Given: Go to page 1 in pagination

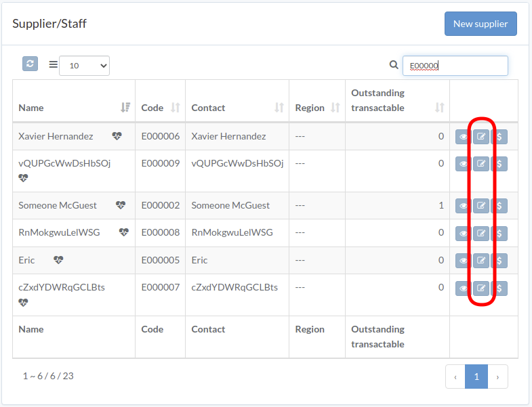Looking at the screenshot, I should point(476,377).
